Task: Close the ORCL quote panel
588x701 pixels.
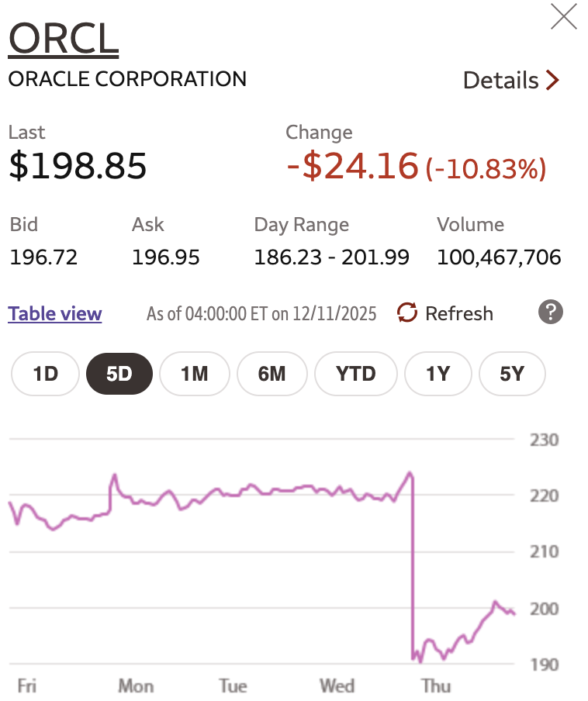Action: (563, 17)
